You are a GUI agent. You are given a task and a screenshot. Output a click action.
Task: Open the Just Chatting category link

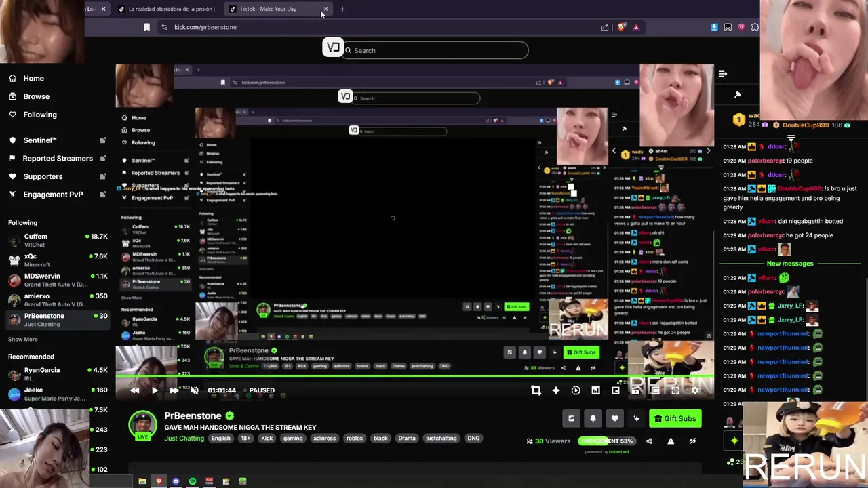184,439
